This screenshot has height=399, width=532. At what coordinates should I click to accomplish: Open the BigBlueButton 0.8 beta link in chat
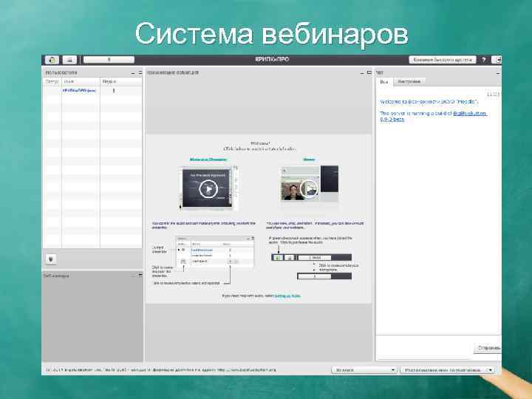tap(434, 117)
